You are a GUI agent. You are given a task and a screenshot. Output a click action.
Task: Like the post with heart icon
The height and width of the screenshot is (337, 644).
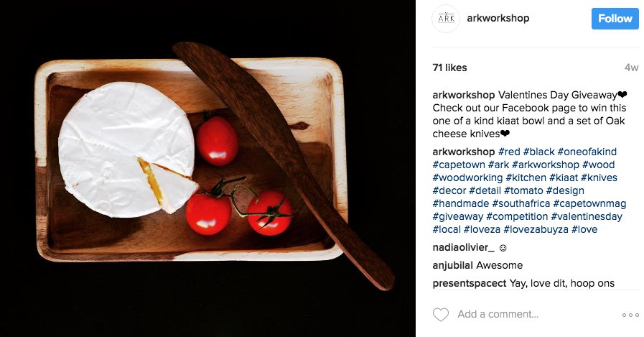(x=441, y=315)
